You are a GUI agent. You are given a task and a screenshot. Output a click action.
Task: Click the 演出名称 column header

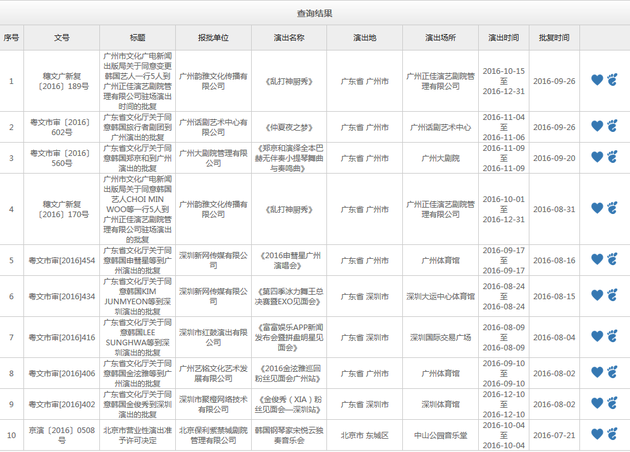coord(289,38)
